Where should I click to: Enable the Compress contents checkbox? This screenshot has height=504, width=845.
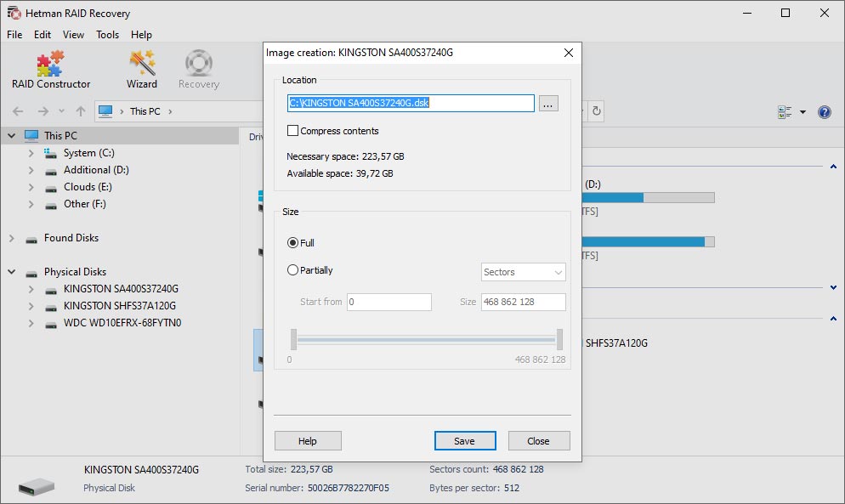coord(292,130)
